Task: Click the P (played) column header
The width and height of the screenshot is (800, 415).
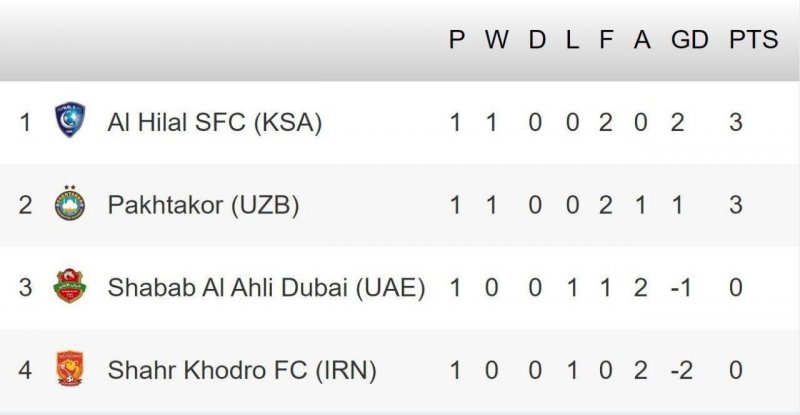Action: (x=457, y=40)
